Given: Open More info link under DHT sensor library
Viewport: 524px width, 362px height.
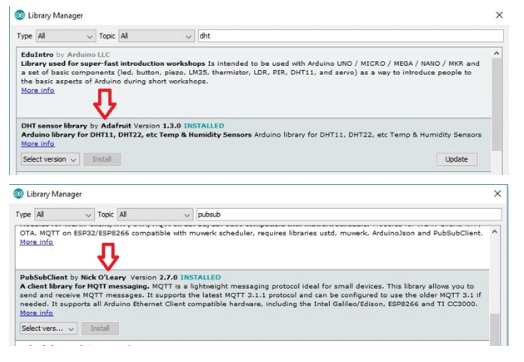Looking at the screenshot, I should [38, 144].
